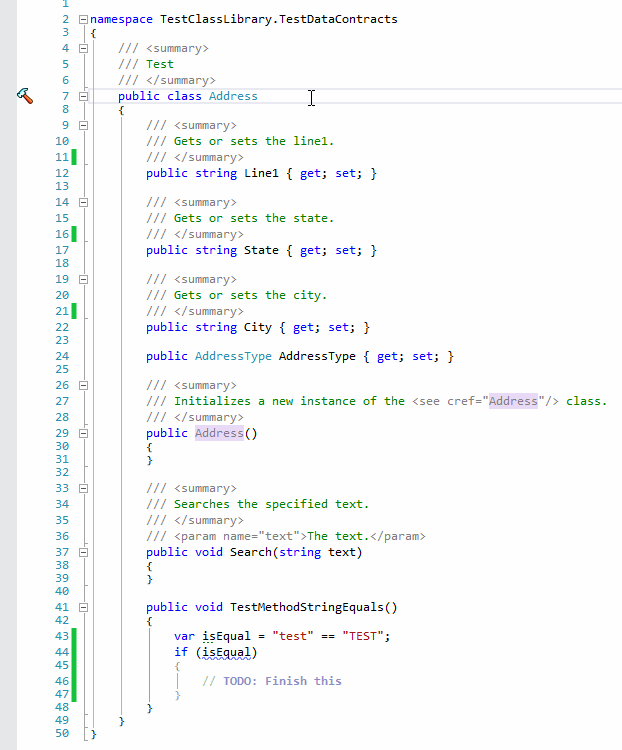Click the TestMethodStringEquals method name
622x750 pixels.
coord(307,607)
